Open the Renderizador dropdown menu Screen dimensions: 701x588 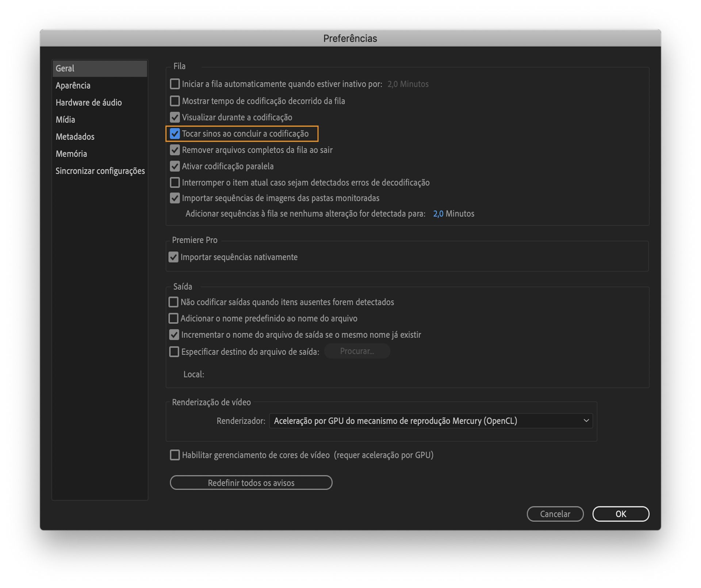431,421
